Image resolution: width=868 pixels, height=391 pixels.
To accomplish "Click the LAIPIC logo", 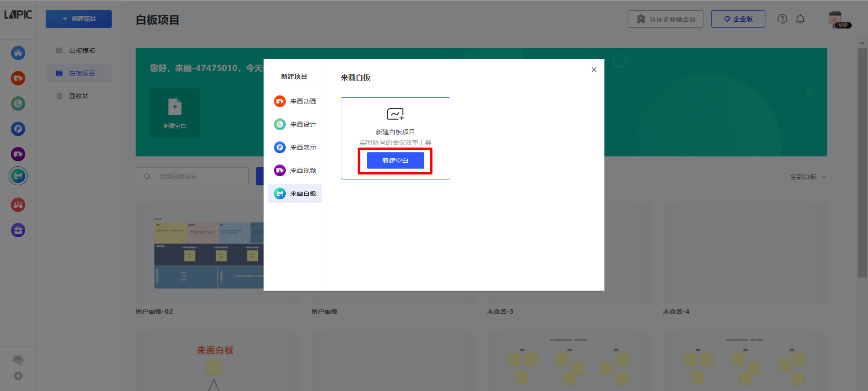I will (18, 14).
